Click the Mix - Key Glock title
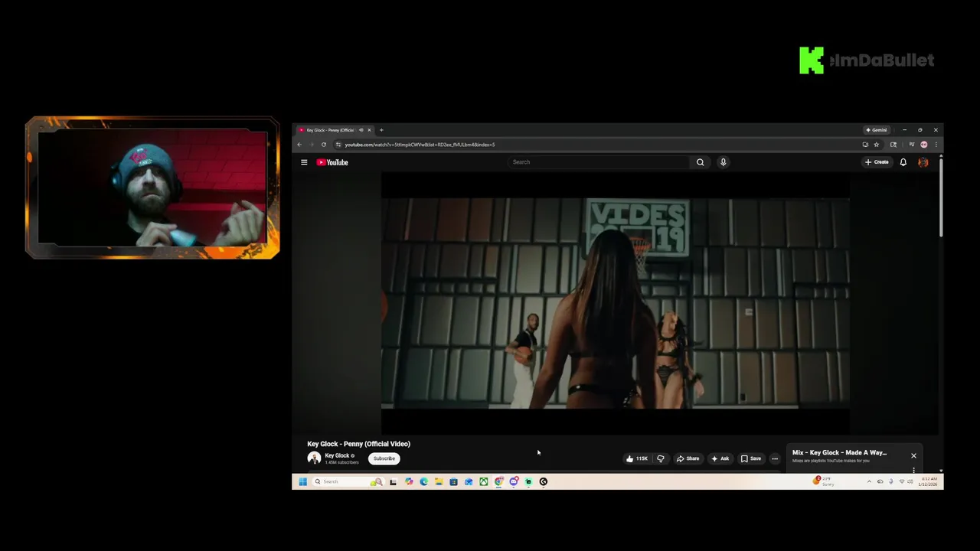This screenshot has height=551, width=980. click(x=839, y=452)
